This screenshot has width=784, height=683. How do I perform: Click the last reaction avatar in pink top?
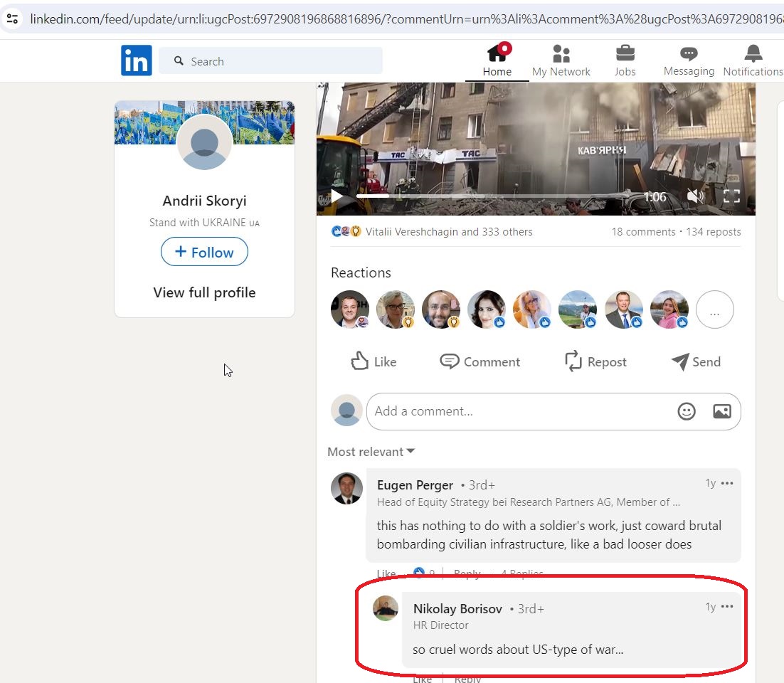coord(669,309)
